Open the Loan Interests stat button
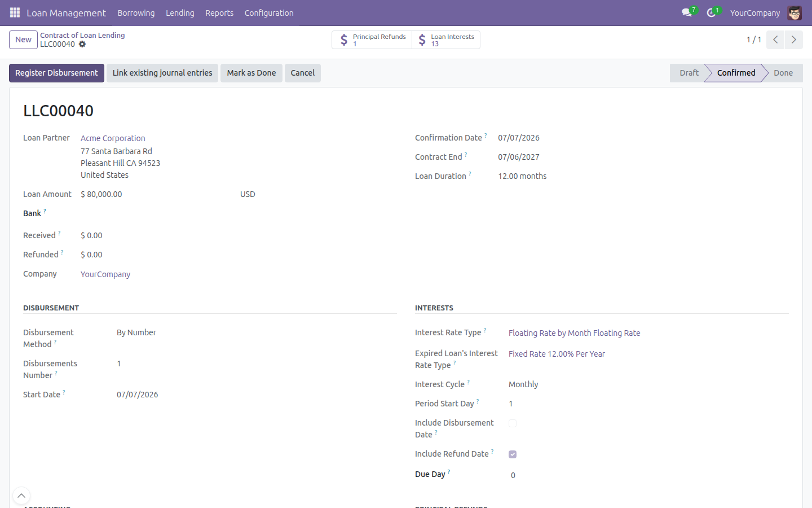The image size is (812, 508). click(x=446, y=40)
